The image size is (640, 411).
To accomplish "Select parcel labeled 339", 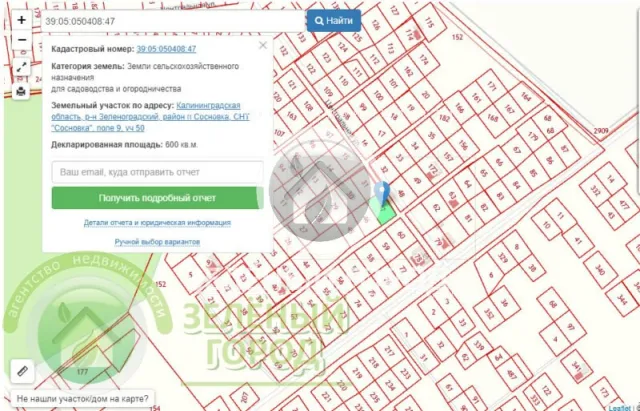I will tap(478, 346).
